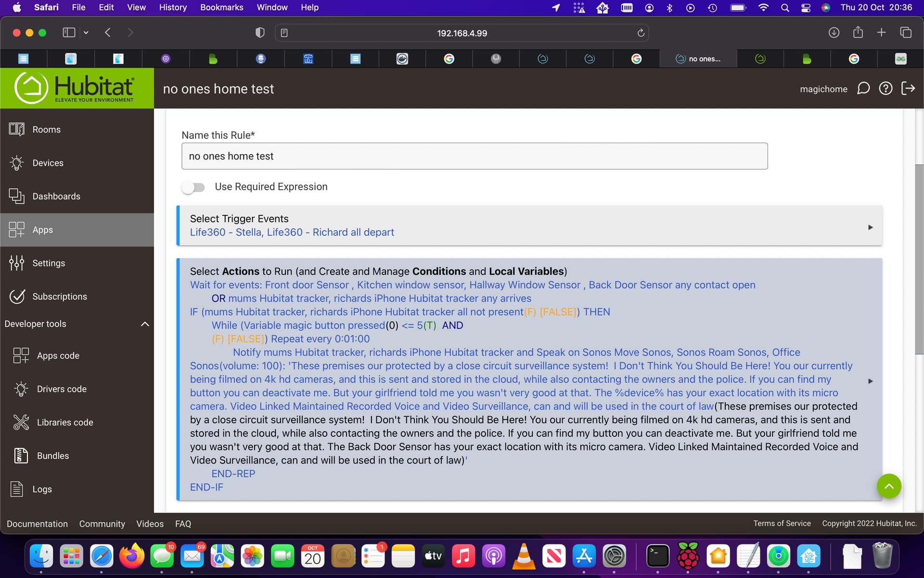Click the page vertical scrollbar
Viewport: 924px width, 578px height.
click(x=919, y=260)
